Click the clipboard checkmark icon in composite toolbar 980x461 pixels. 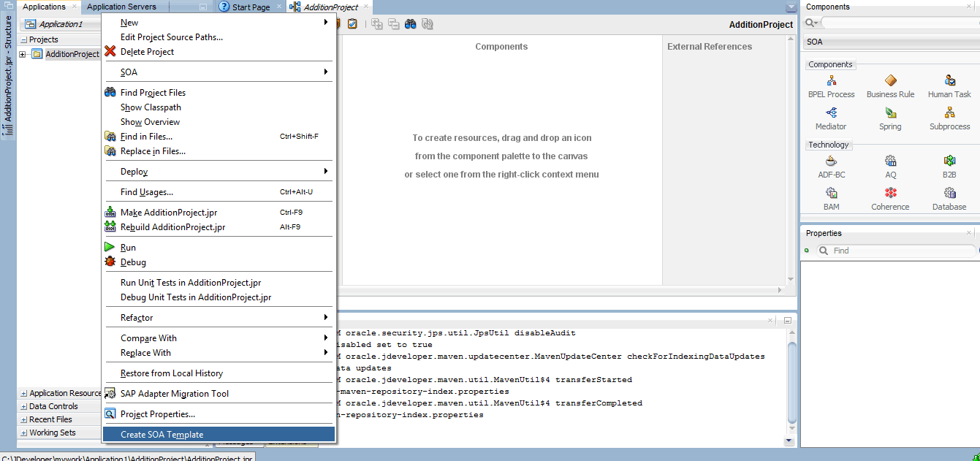click(x=352, y=24)
